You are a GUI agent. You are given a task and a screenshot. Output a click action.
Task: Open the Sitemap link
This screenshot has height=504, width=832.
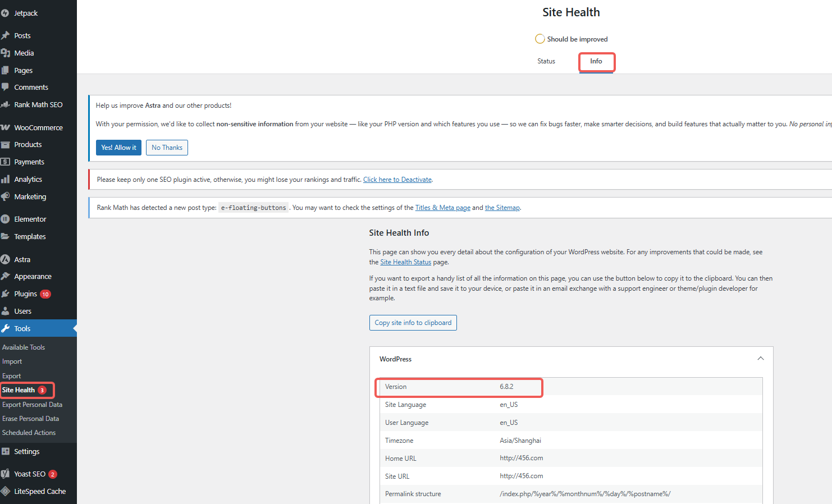502,208
